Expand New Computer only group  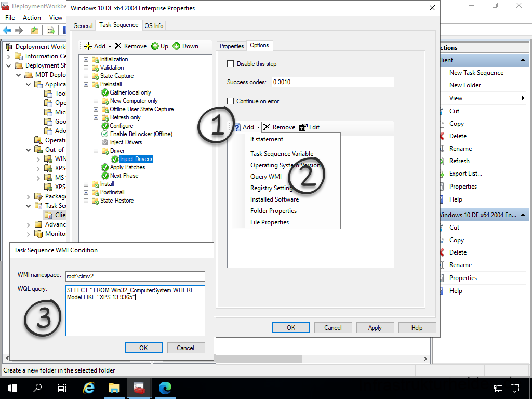(96, 101)
